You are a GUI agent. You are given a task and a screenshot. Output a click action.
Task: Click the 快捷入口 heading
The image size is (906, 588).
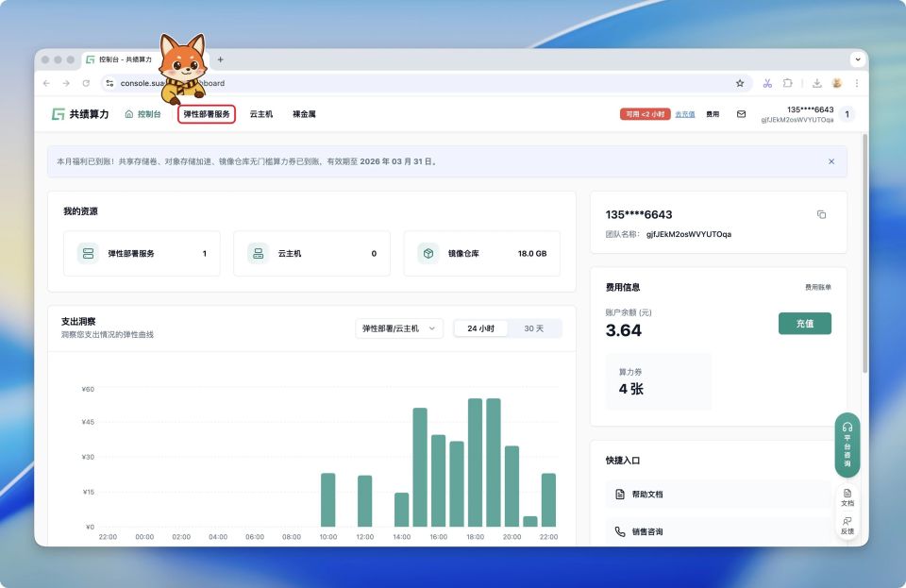(x=623, y=461)
